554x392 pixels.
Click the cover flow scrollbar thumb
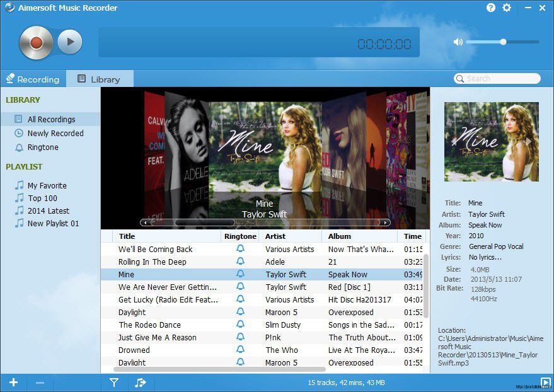pos(204,222)
